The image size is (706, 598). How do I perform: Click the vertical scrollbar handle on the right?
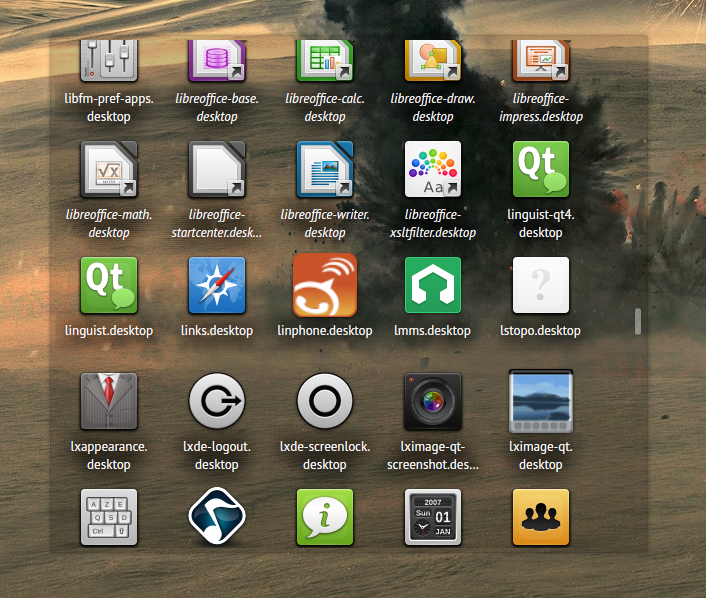638,322
